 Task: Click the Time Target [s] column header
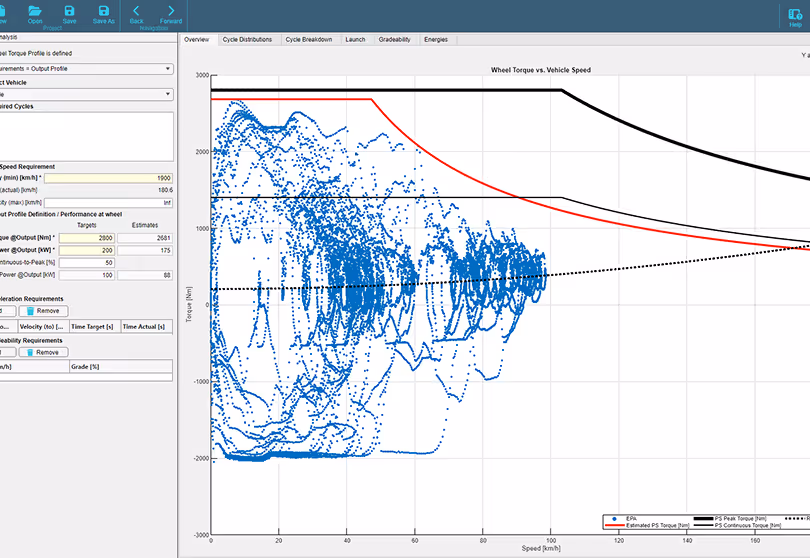tap(95, 327)
